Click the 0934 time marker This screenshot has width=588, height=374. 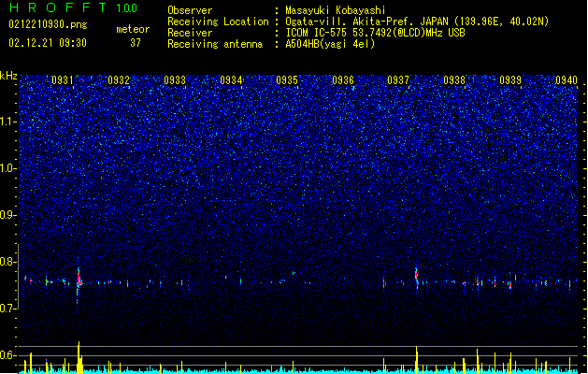point(231,80)
